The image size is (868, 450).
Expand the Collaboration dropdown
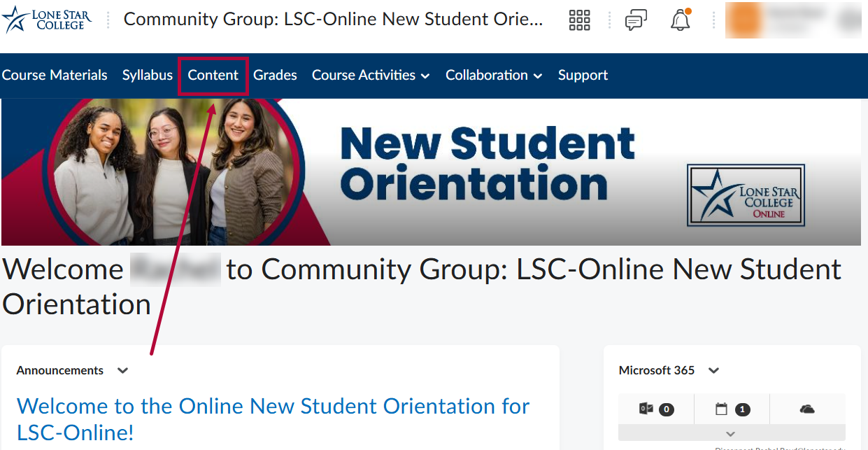pos(494,75)
